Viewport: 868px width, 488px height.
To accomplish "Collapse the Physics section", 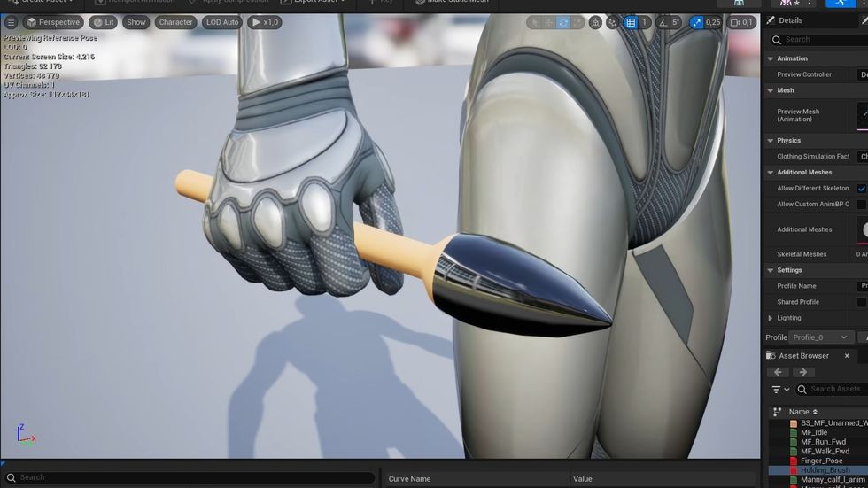I will [770, 141].
